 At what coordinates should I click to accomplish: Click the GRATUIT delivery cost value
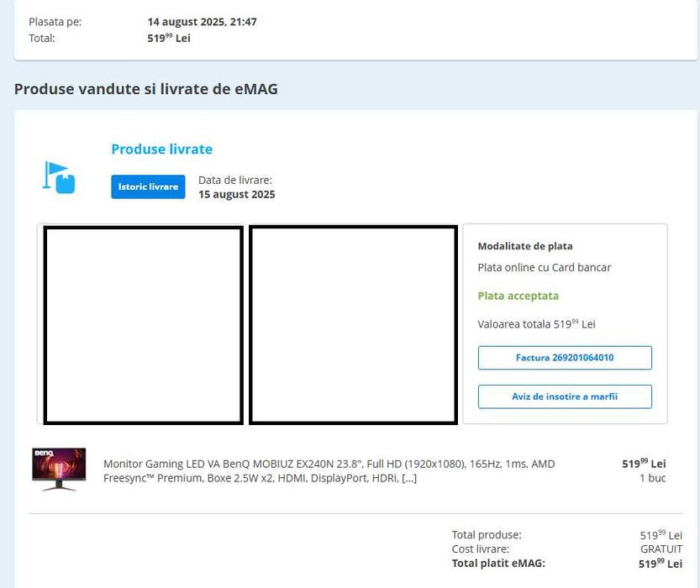tap(661, 549)
